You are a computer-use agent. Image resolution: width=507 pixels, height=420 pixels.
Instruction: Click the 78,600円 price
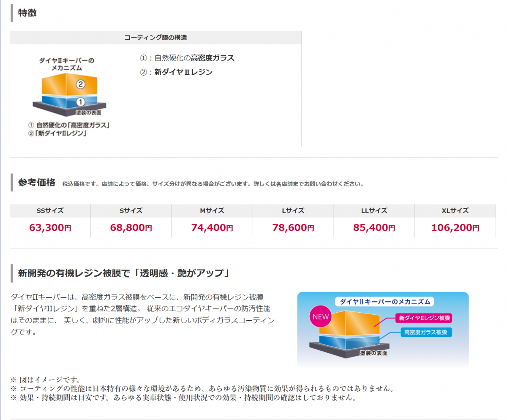[x=293, y=228]
